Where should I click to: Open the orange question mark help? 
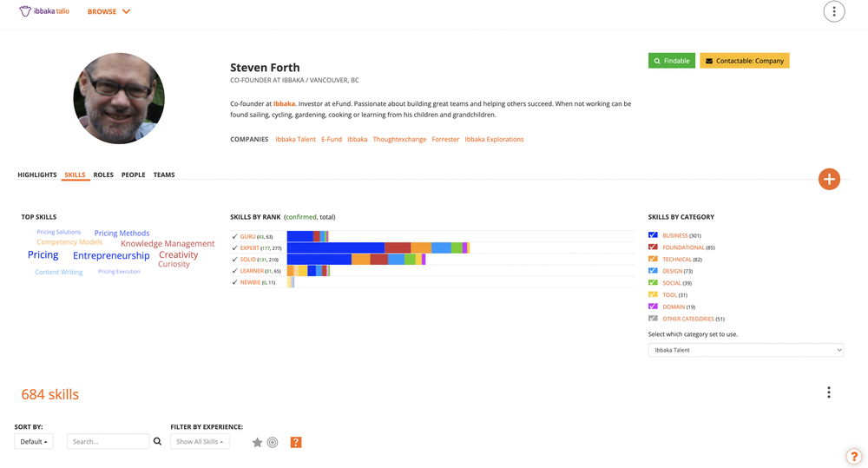pos(296,442)
